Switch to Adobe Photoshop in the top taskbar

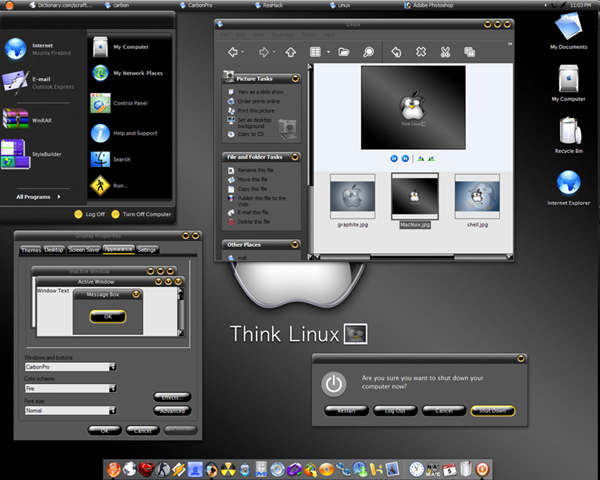point(429,5)
